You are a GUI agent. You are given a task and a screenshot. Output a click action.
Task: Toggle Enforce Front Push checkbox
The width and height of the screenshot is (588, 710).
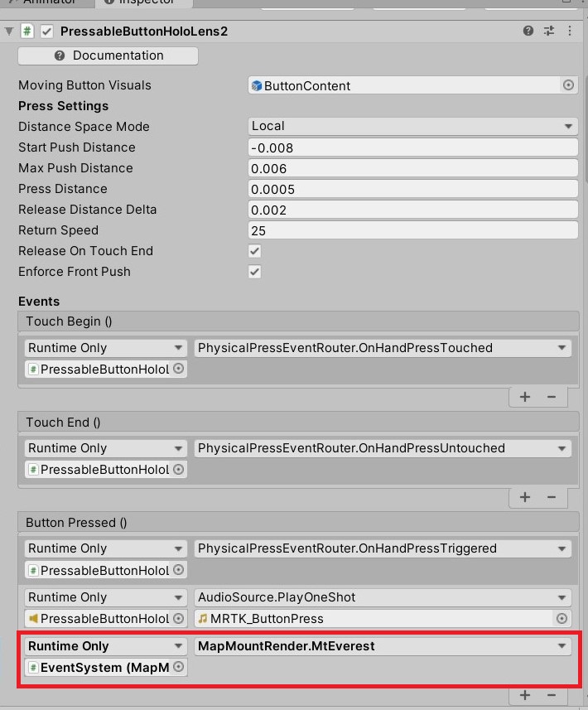click(254, 272)
